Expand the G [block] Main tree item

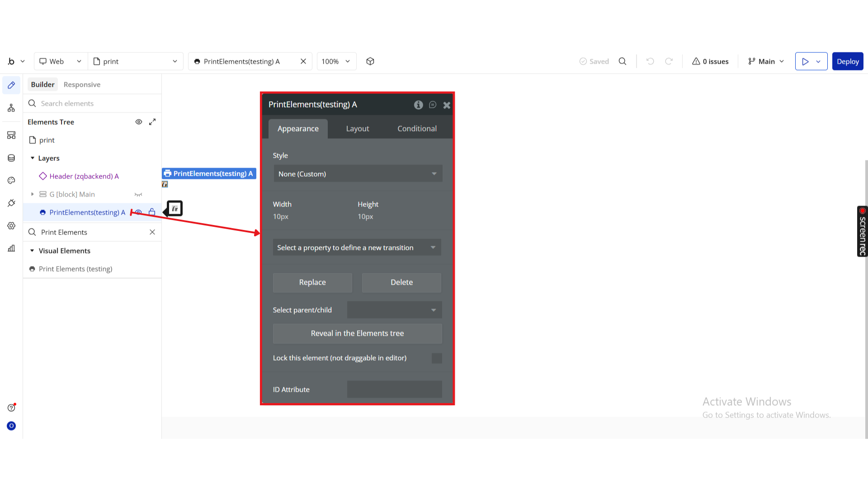click(x=33, y=194)
